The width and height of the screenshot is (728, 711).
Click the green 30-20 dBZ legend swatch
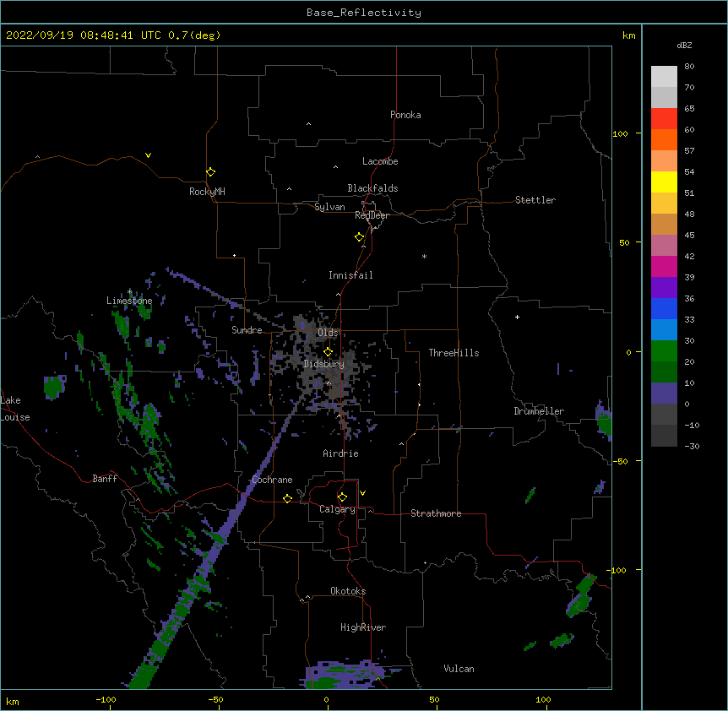[x=664, y=351]
